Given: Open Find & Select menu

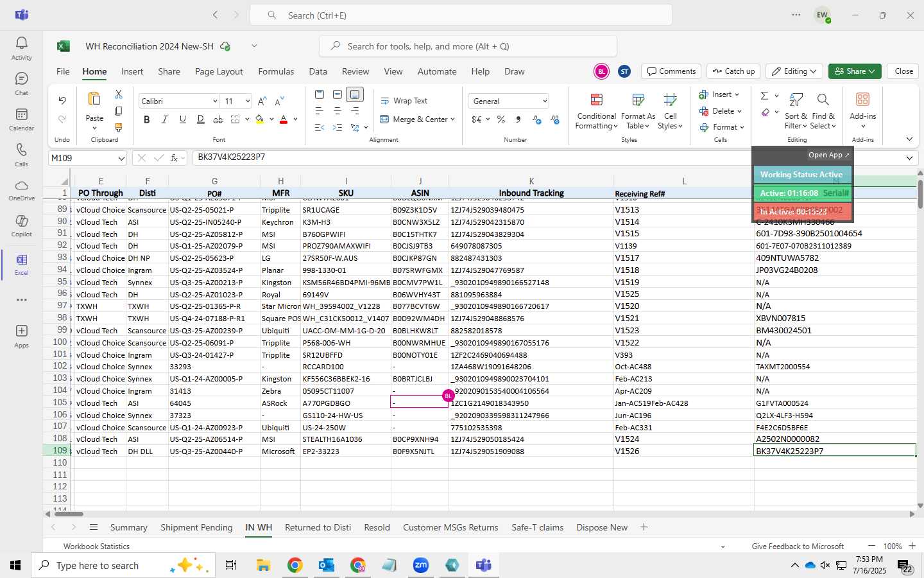Looking at the screenshot, I should tap(823, 111).
